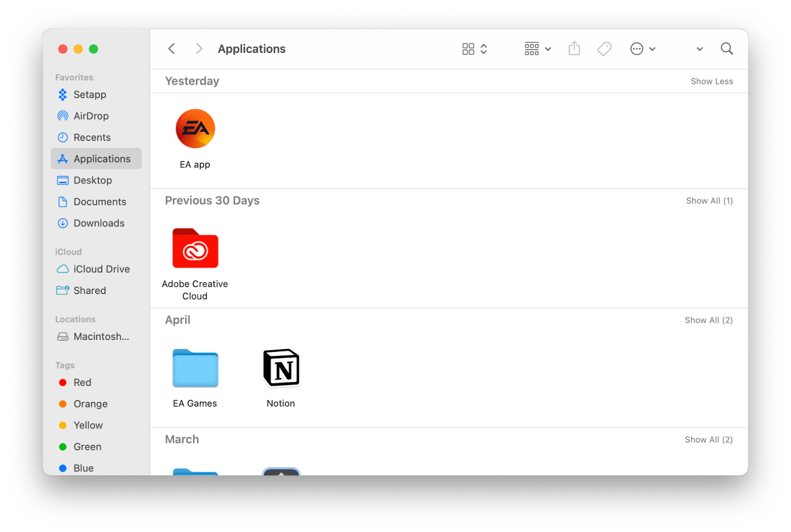Switch view with the icon view button
This screenshot has width=791, height=532.
coord(475,48)
